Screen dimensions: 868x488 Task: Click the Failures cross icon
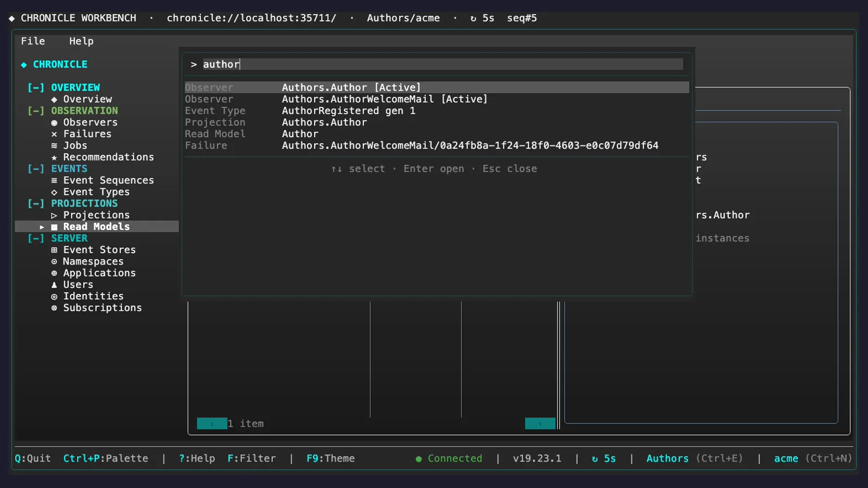(x=54, y=134)
